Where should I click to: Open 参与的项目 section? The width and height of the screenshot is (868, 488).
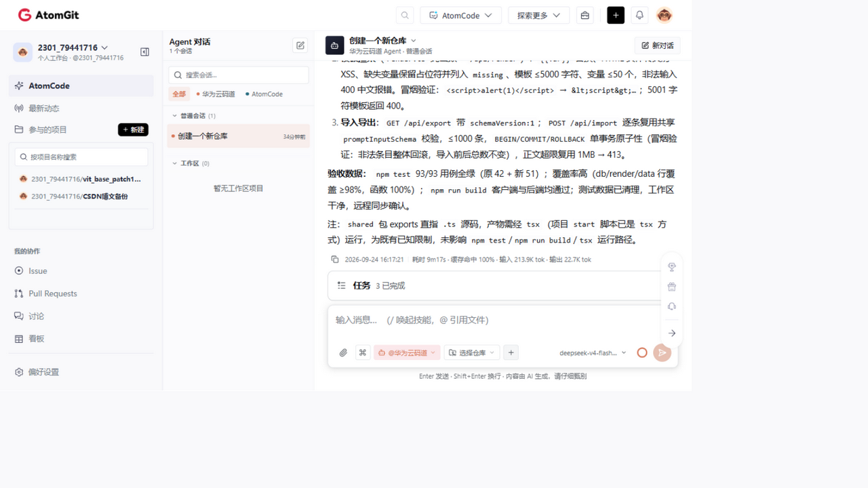click(x=47, y=129)
